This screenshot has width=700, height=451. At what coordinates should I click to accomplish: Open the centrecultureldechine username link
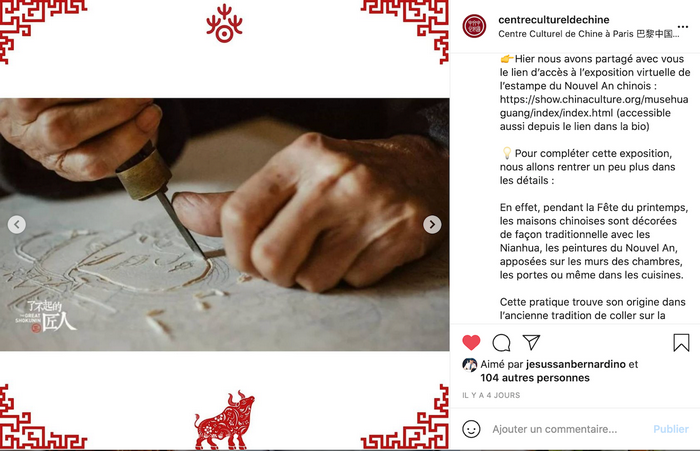coord(554,20)
